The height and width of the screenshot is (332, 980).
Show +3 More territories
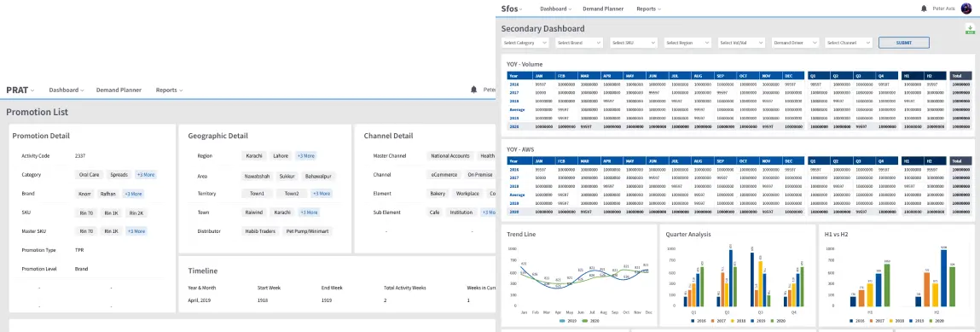click(322, 194)
